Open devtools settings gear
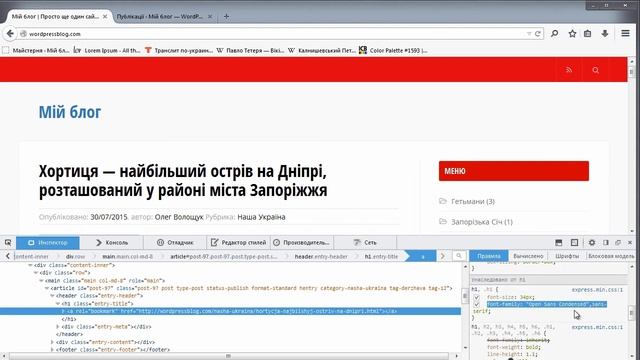The image size is (640, 360). [x=592, y=242]
